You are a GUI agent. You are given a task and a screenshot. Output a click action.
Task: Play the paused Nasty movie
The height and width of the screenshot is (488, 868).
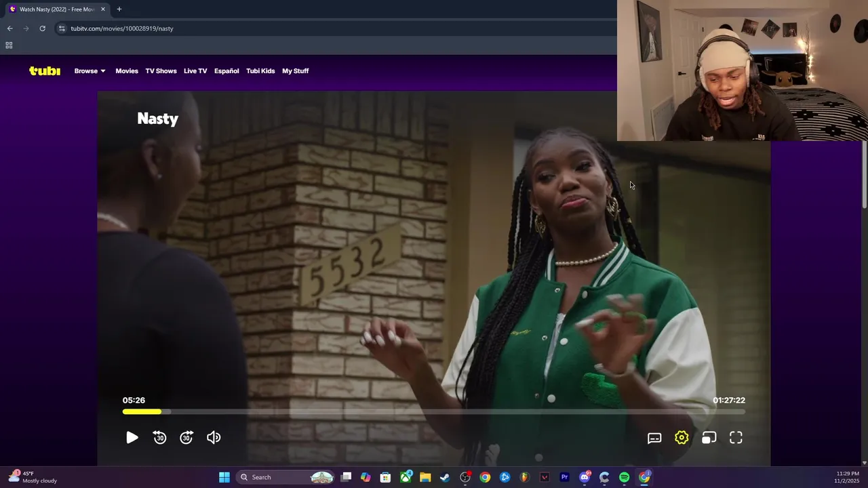(x=132, y=438)
